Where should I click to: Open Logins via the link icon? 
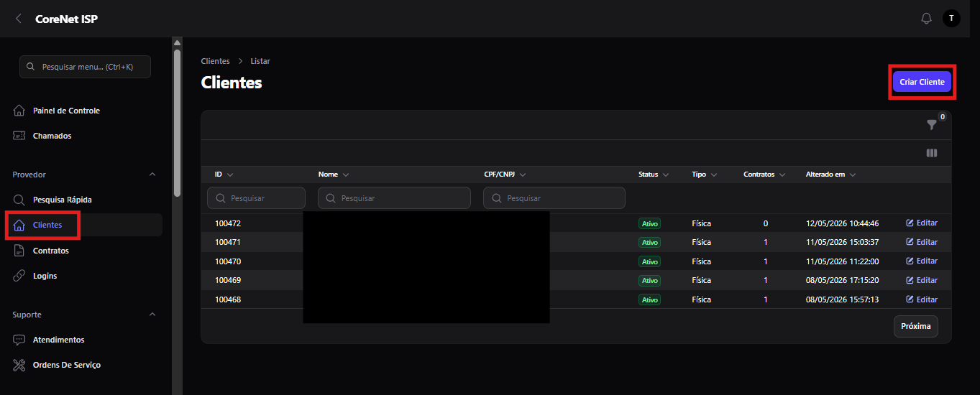pos(19,276)
